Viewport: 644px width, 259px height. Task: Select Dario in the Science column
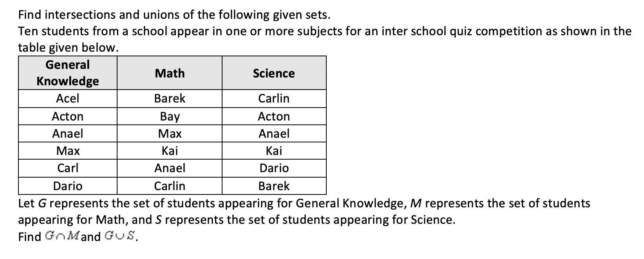[274, 168]
